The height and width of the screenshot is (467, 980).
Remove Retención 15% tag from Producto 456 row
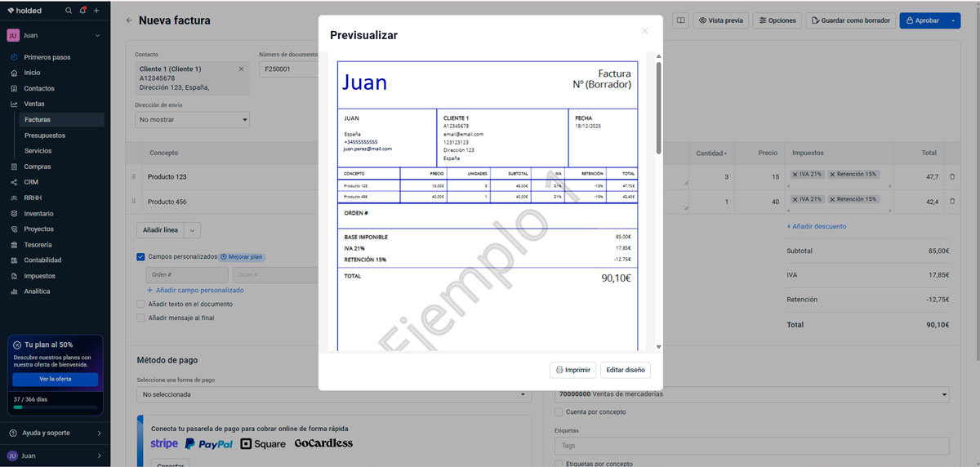[832, 199]
